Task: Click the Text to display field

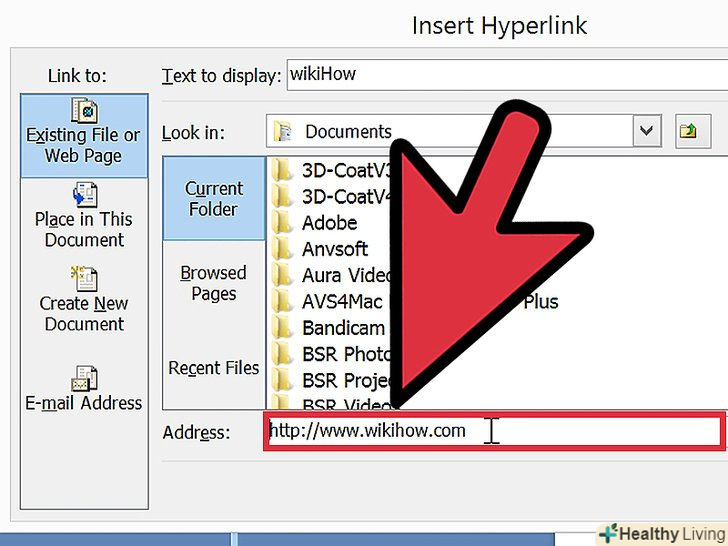Action: [x=507, y=75]
